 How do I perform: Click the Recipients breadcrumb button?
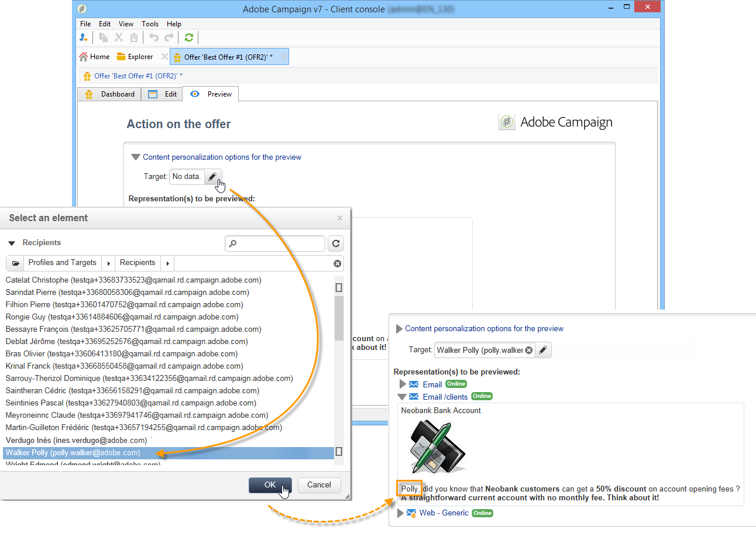click(138, 263)
